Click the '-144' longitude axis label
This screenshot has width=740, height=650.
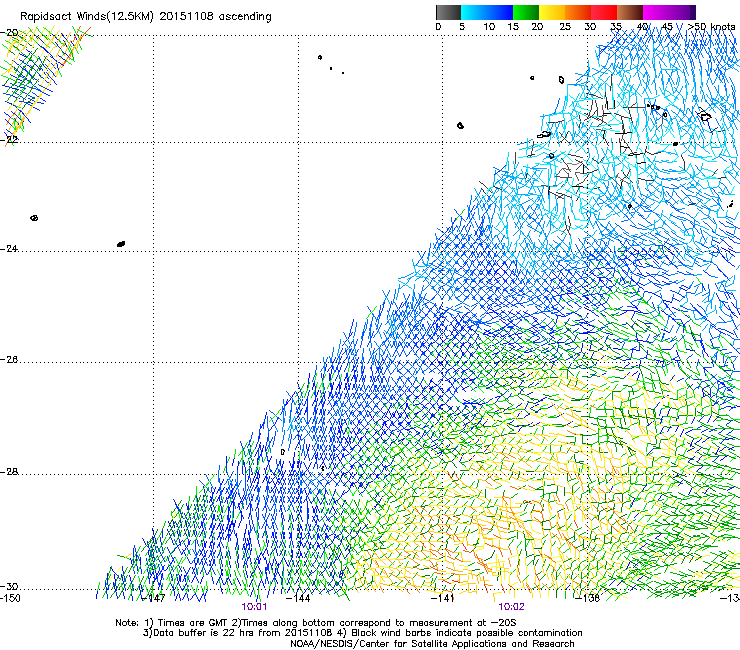299,598
